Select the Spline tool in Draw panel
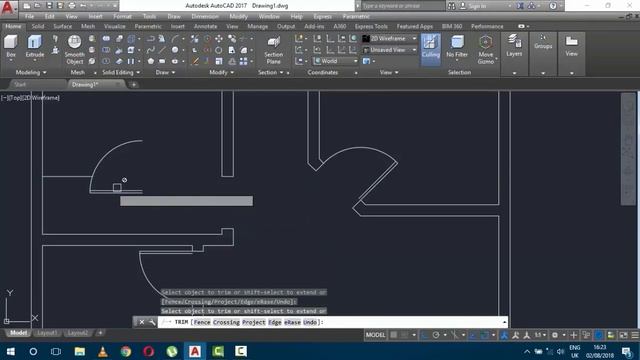640x360 pixels. click(x=151, y=50)
